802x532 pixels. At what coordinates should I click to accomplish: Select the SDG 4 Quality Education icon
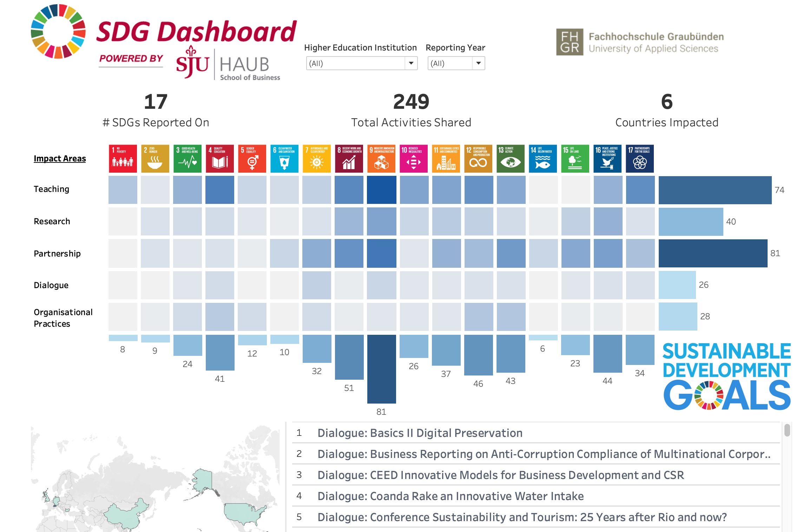click(219, 159)
